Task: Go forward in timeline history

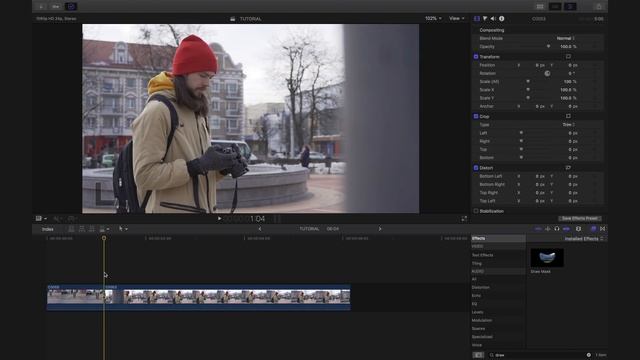Action: 380,229
